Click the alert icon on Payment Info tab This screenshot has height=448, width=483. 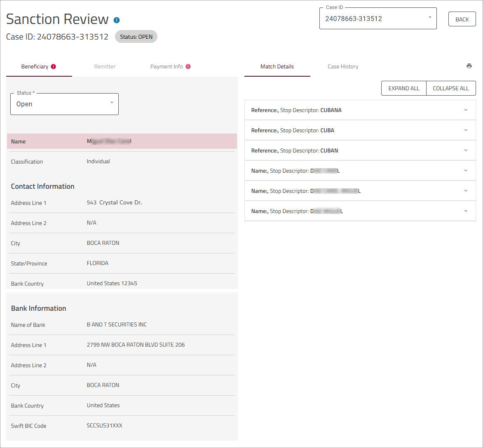[x=188, y=66]
